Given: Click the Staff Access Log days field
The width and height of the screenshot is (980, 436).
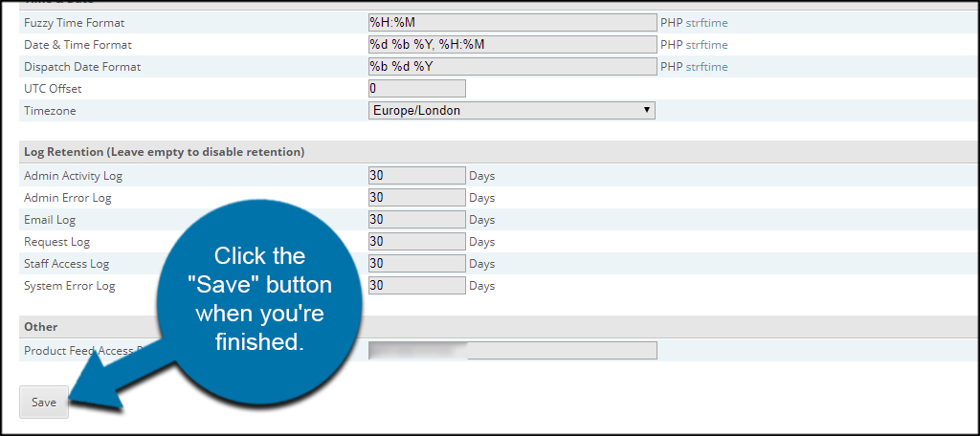Looking at the screenshot, I should pos(417,264).
